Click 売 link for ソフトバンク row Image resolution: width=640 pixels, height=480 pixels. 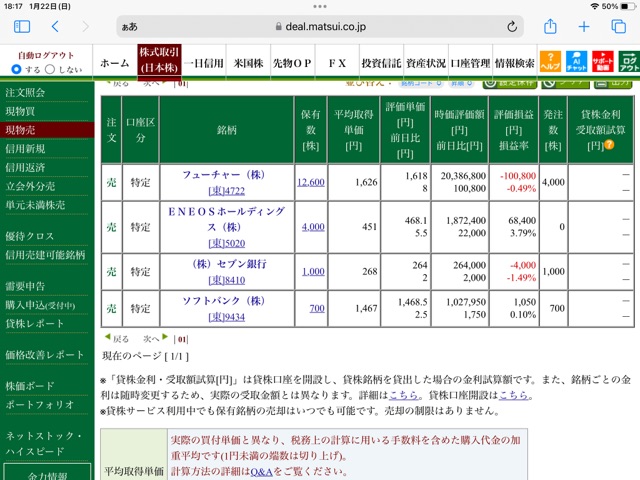pyautogui.click(x=111, y=309)
